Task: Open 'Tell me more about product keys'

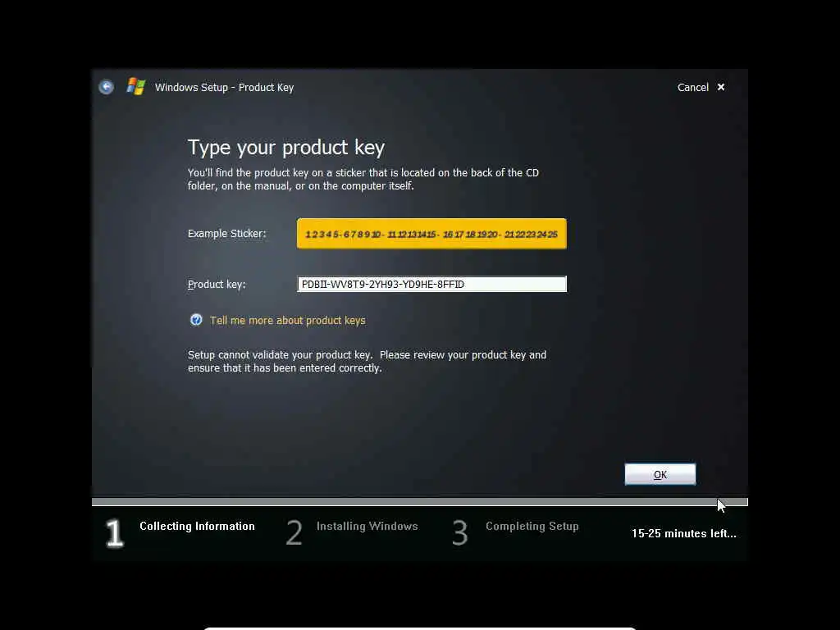Action: pos(288,321)
